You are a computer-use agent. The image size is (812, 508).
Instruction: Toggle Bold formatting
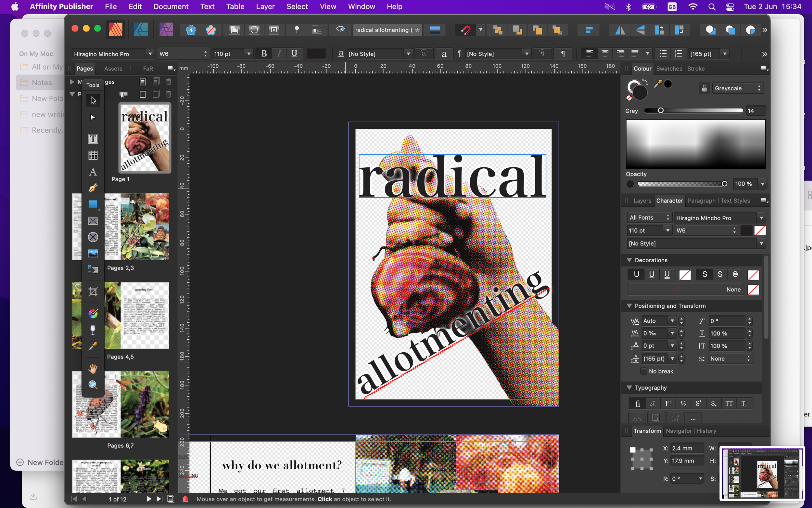pyautogui.click(x=264, y=54)
